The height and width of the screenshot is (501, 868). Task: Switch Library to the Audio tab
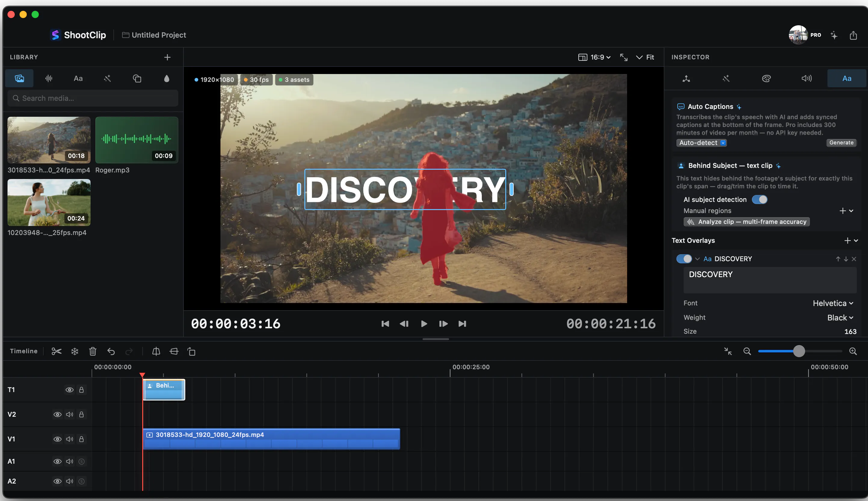[48, 79]
